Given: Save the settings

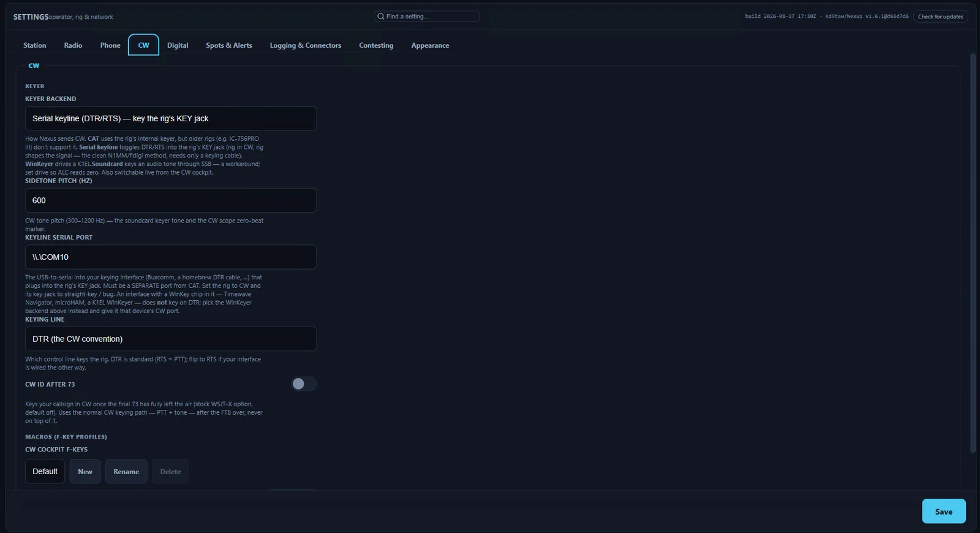Looking at the screenshot, I should 944,512.
